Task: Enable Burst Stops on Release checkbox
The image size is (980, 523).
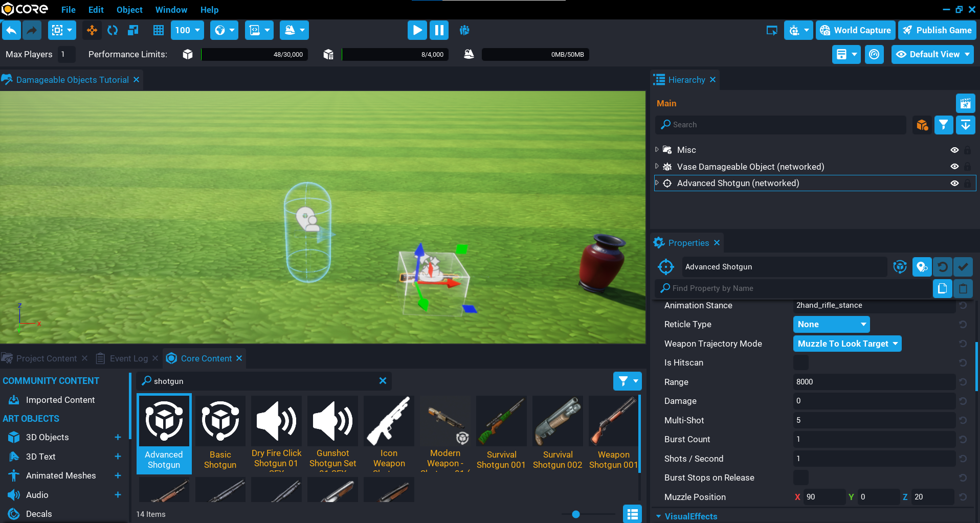Action: pos(800,477)
